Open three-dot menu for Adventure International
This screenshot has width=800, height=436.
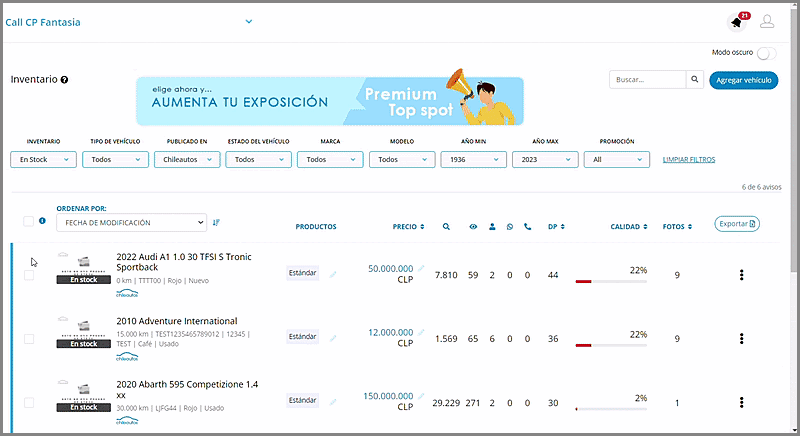[741, 339]
